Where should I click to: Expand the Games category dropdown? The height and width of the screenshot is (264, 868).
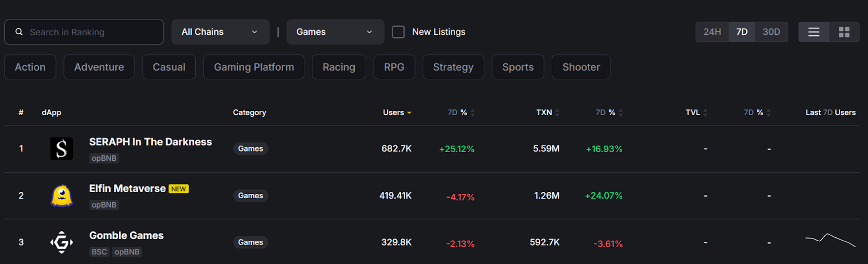[335, 32]
